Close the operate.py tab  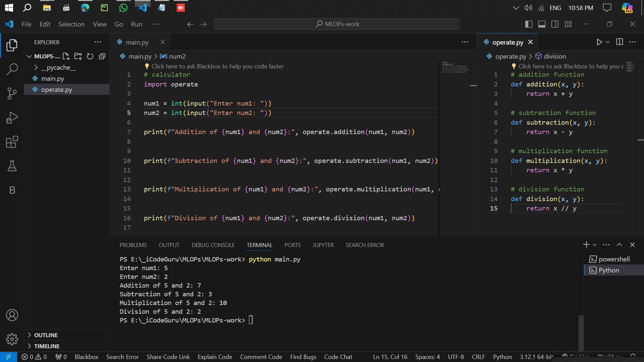coord(530,42)
